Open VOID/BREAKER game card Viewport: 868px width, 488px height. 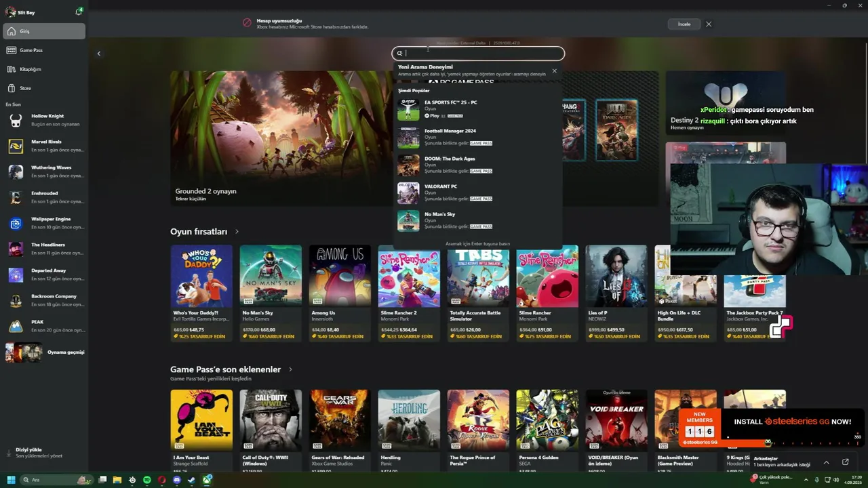(616, 430)
